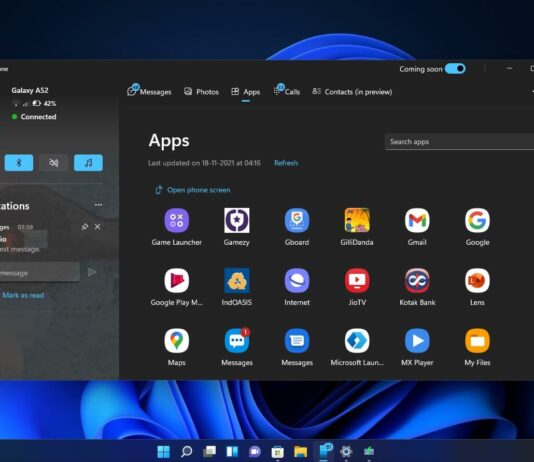Click the Connected status text
Screen dimensions: 534x462
(x=38, y=117)
